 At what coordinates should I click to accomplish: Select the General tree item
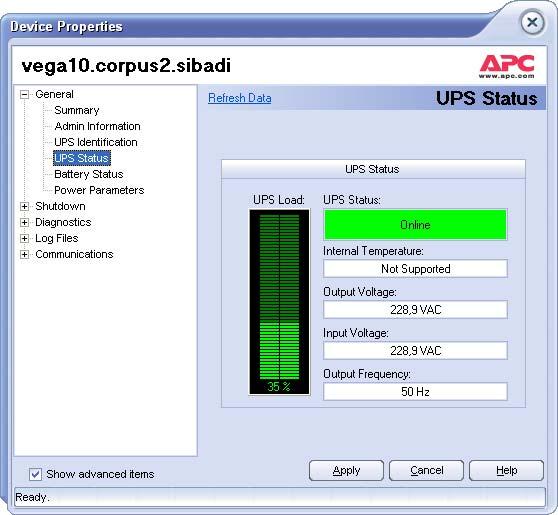point(54,94)
